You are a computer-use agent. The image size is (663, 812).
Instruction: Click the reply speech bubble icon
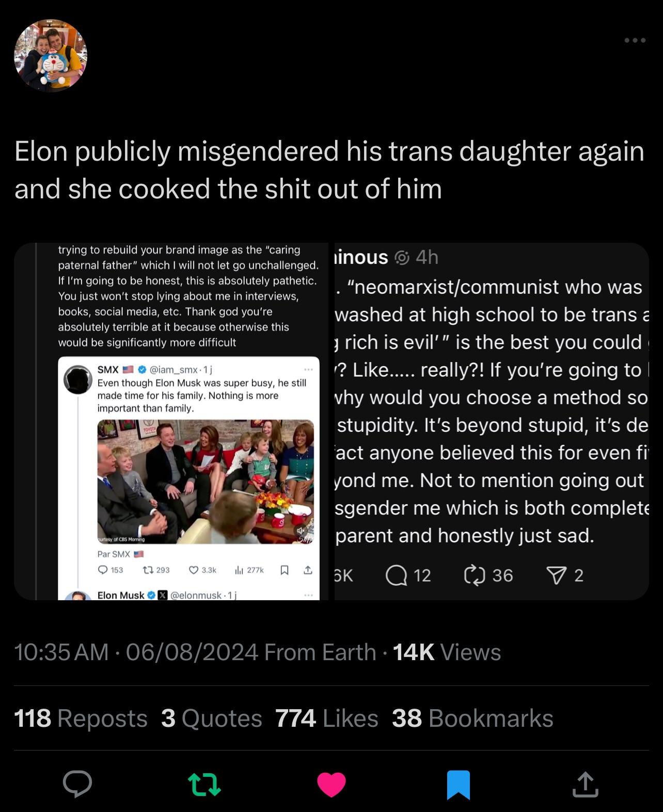click(77, 785)
